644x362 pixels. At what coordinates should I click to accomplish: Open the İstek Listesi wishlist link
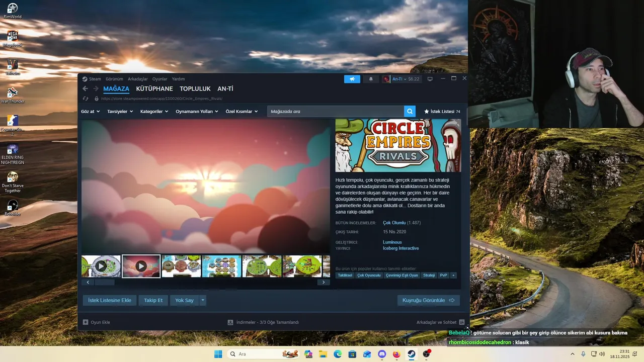[442, 111]
